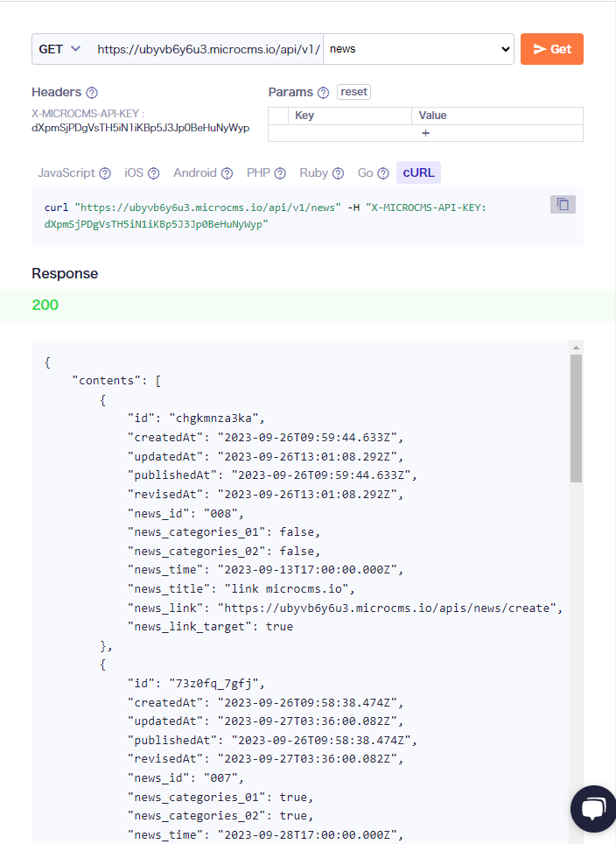Click help icon beside Android tab
This screenshot has height=844, width=616.
(227, 173)
